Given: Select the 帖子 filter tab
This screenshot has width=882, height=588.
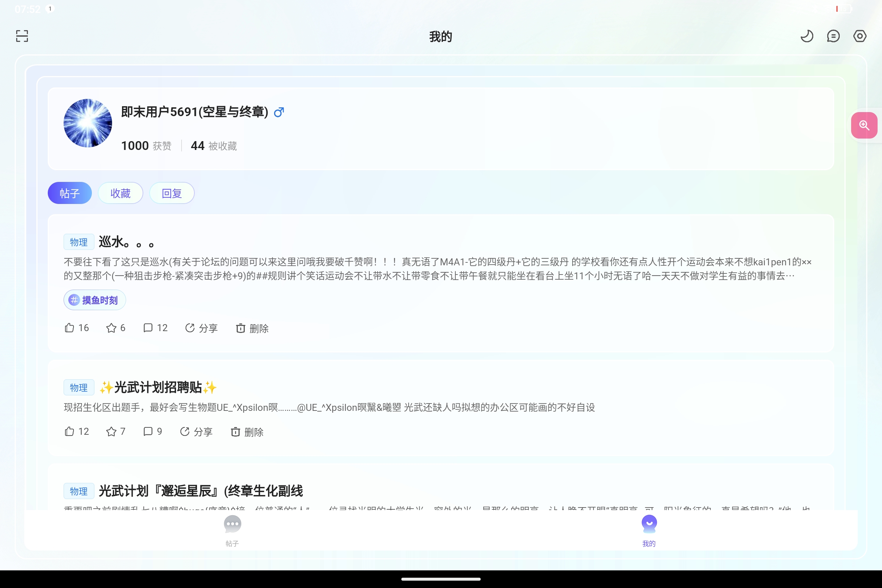Looking at the screenshot, I should [x=70, y=193].
